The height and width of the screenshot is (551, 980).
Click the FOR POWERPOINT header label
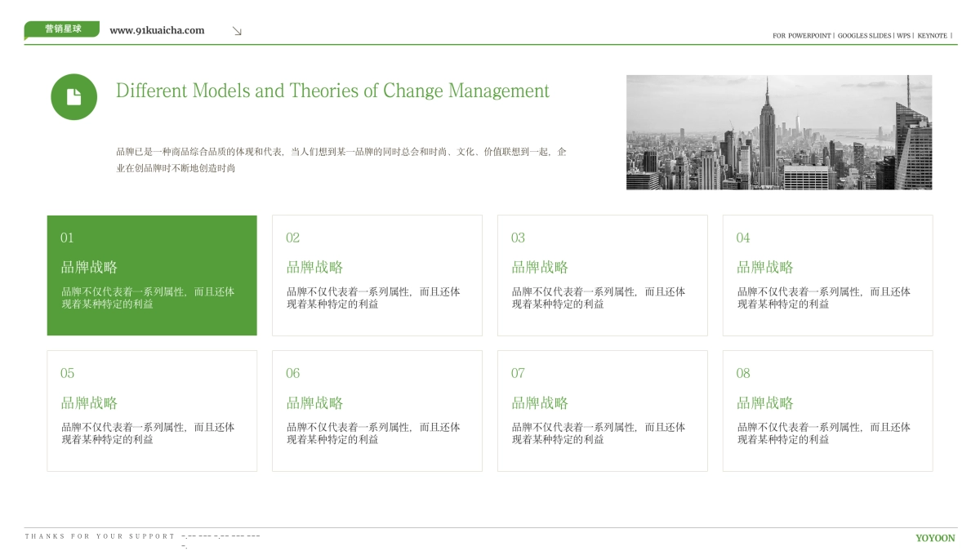click(801, 36)
